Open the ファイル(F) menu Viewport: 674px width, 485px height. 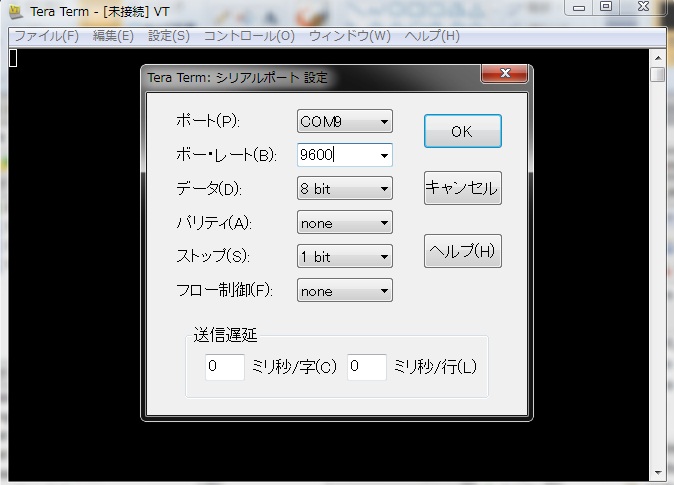(47, 36)
